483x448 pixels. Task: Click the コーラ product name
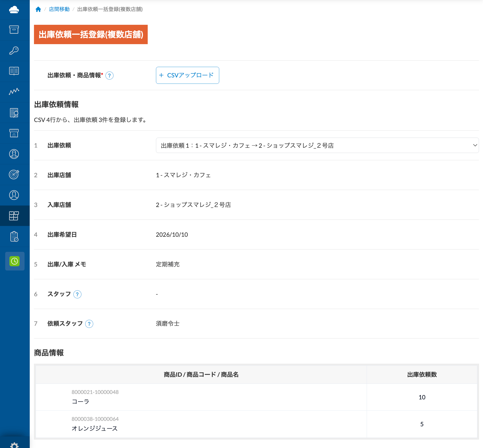tap(80, 402)
